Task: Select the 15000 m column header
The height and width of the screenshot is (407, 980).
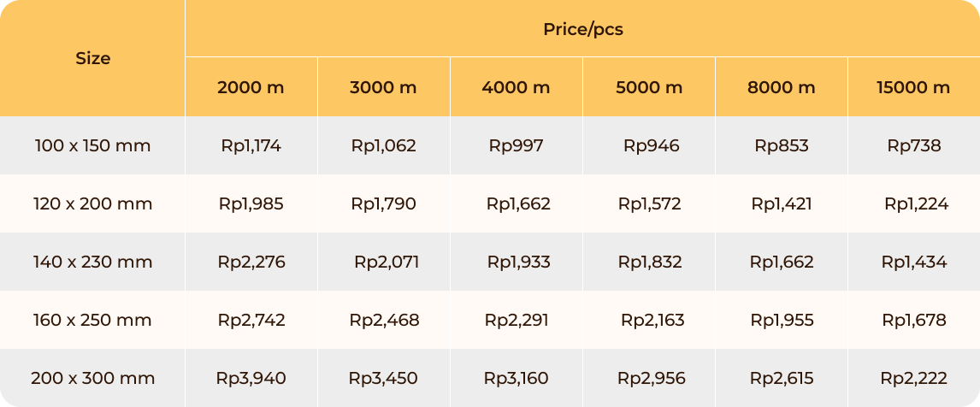Action: 914,87
